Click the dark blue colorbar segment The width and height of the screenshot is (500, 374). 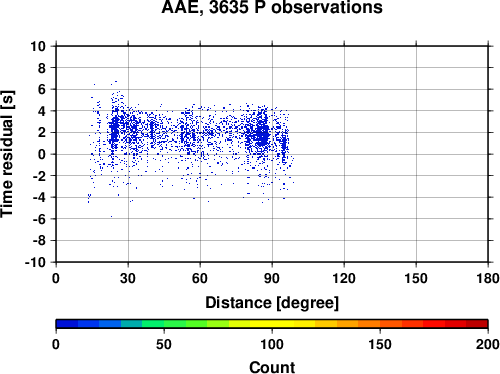click(67, 324)
